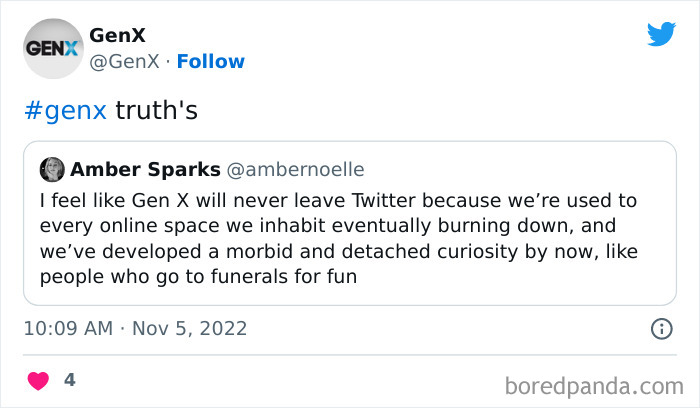Image resolution: width=700 pixels, height=408 pixels.
Task: Click the 10:09 AM time text
Action: (66, 328)
